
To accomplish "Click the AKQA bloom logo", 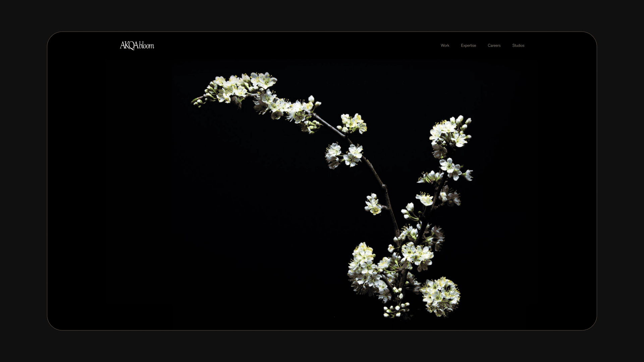I will point(137,45).
